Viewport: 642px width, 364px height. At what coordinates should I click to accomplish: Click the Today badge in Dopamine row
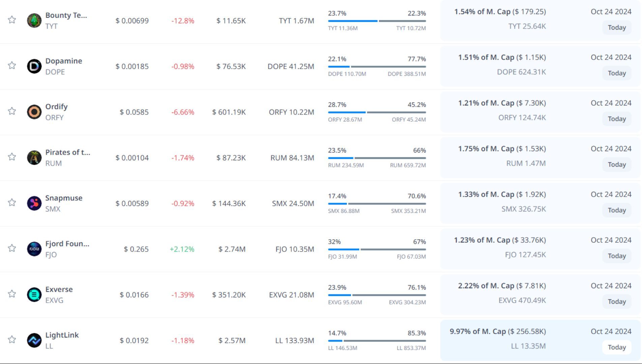(x=616, y=73)
